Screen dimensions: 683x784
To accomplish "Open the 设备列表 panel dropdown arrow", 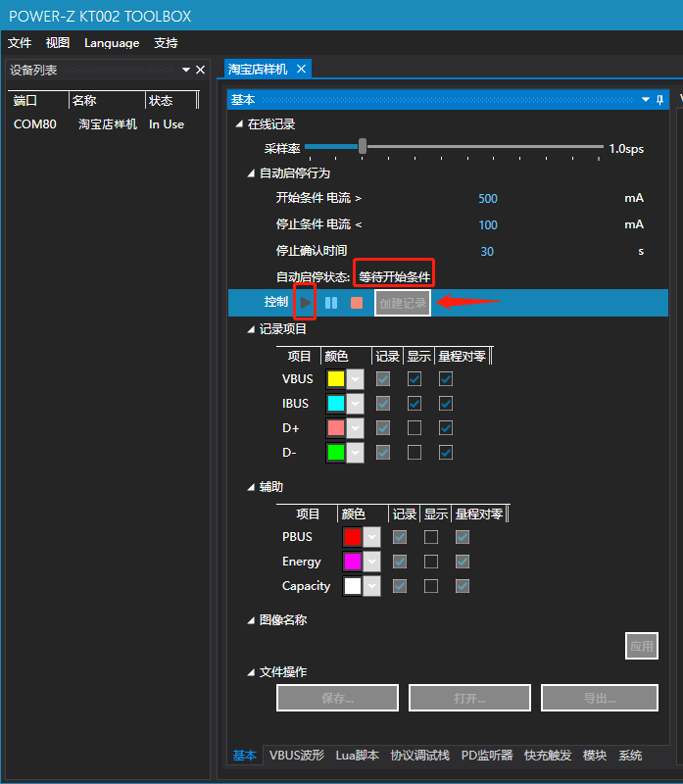I will (186, 70).
